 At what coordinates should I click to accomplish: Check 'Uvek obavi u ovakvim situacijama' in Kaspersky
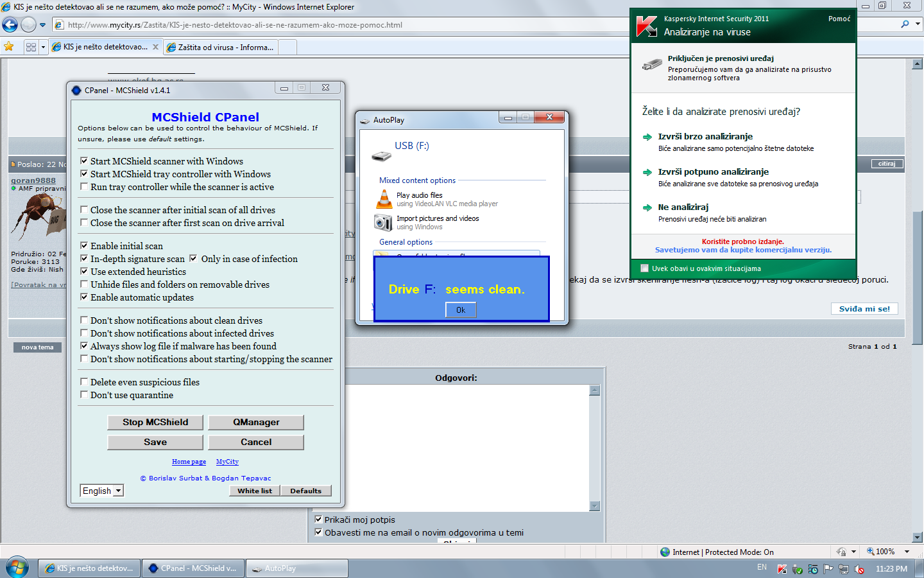(x=645, y=268)
